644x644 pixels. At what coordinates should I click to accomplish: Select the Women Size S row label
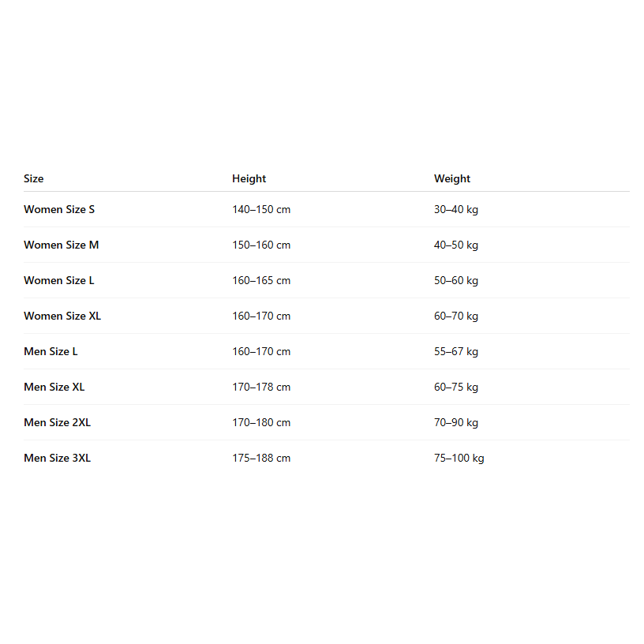pyautogui.click(x=59, y=210)
